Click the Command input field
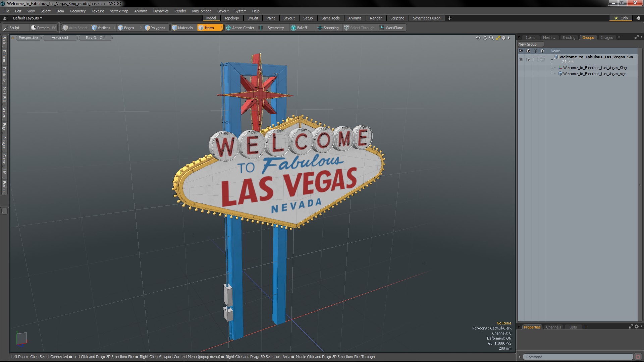Viewport: 644px width, 362px height. point(578,357)
